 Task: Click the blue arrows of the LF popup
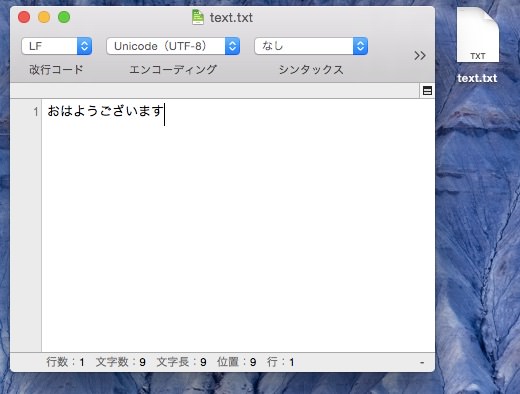click(x=85, y=46)
